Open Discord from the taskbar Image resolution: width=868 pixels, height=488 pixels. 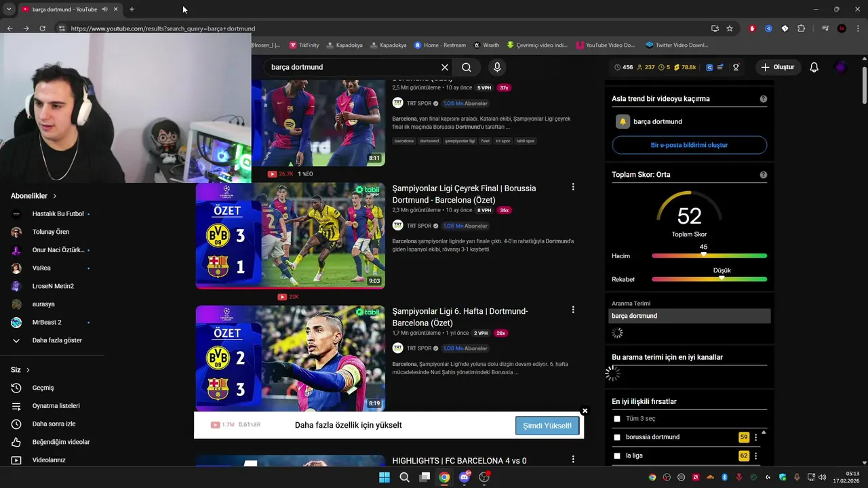(x=465, y=477)
